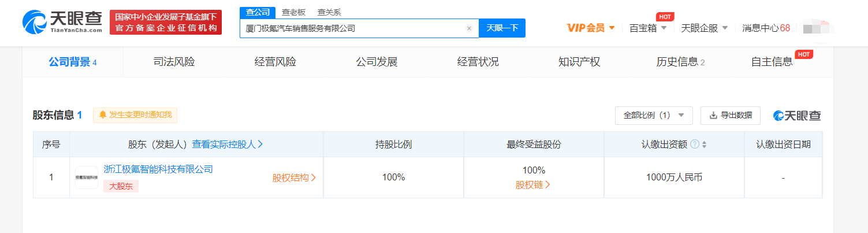Viewport: 868px width, 233px height.
Task: Click the 股权链 link under final beneficial share
Action: pyautogui.click(x=533, y=185)
